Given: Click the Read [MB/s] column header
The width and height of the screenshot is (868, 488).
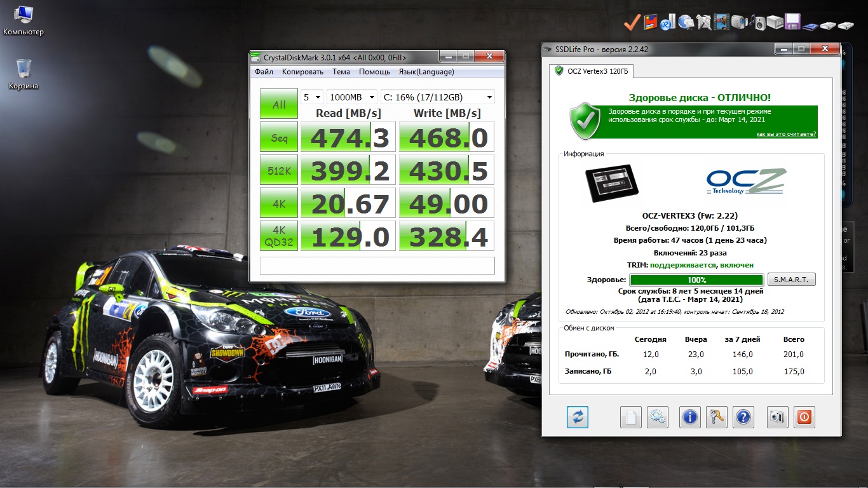Looking at the screenshot, I should tap(348, 113).
